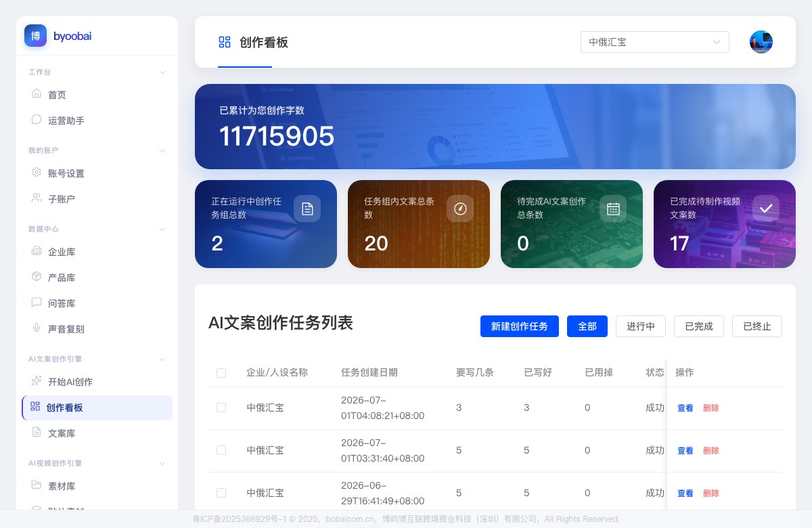Check the first 中俄汇宝 row checkbox
The width and height of the screenshot is (812, 528).
[x=221, y=408]
